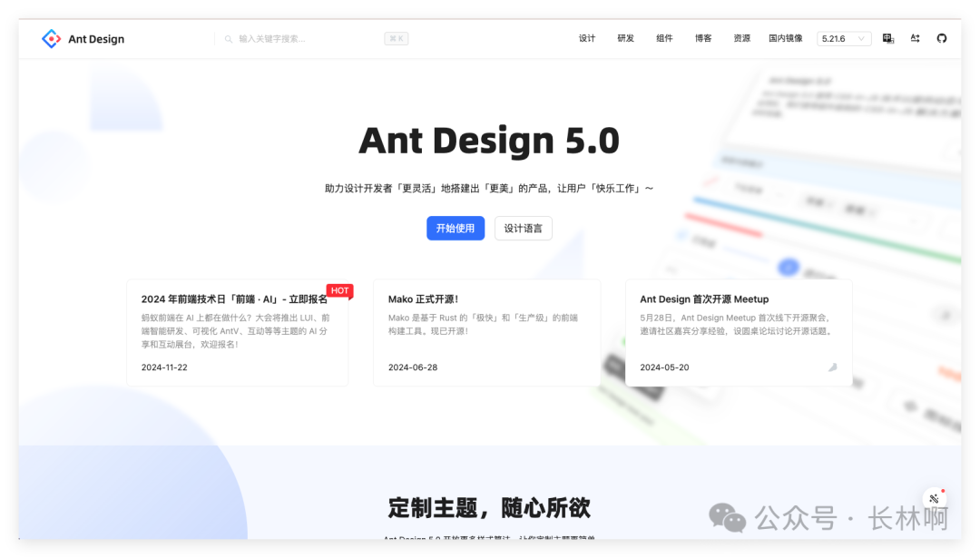Viewport: 980px width, 558px height.
Task: Open the 研发 (Development) menu
Action: click(625, 38)
